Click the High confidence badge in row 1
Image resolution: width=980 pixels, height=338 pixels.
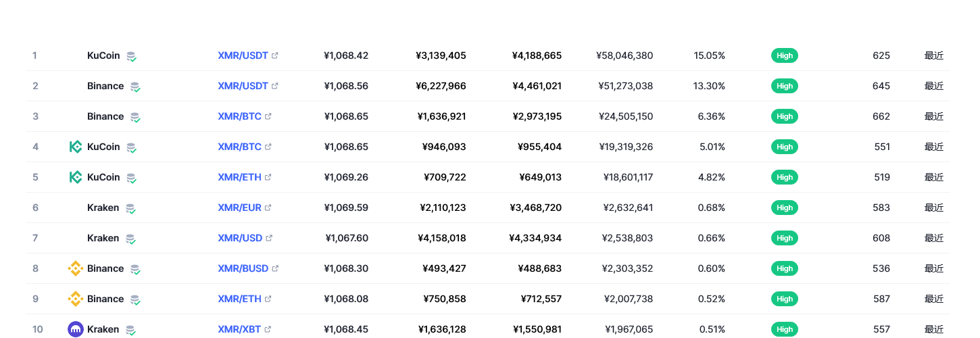(x=785, y=55)
